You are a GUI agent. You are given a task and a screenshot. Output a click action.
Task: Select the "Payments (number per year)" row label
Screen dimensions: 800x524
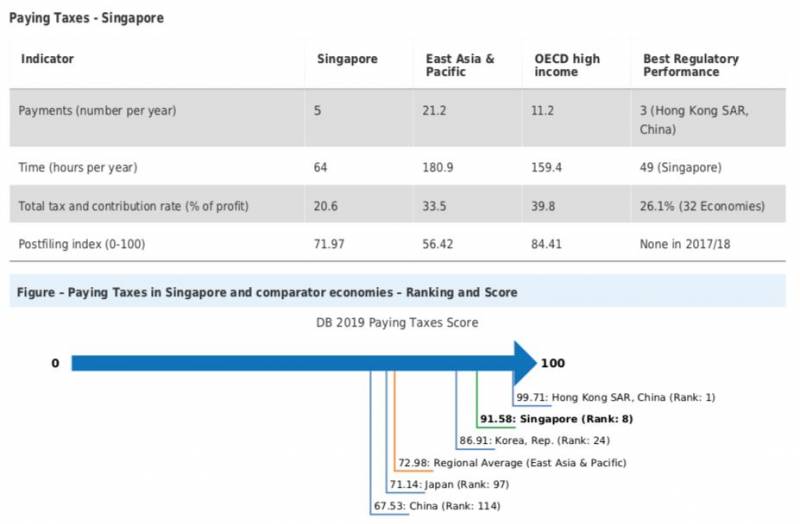[97, 111]
